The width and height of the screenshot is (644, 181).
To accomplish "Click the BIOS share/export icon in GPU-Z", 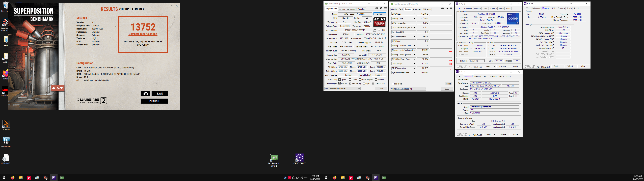I will pyautogui.click(x=374, y=30).
